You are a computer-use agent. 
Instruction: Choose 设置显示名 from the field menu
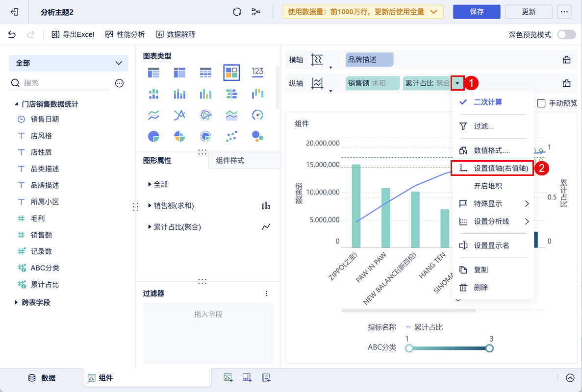(493, 245)
